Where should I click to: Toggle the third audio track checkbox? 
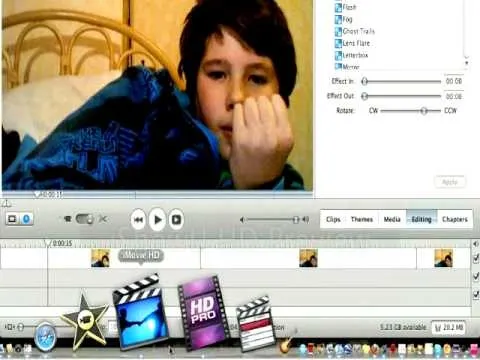(x=476, y=294)
